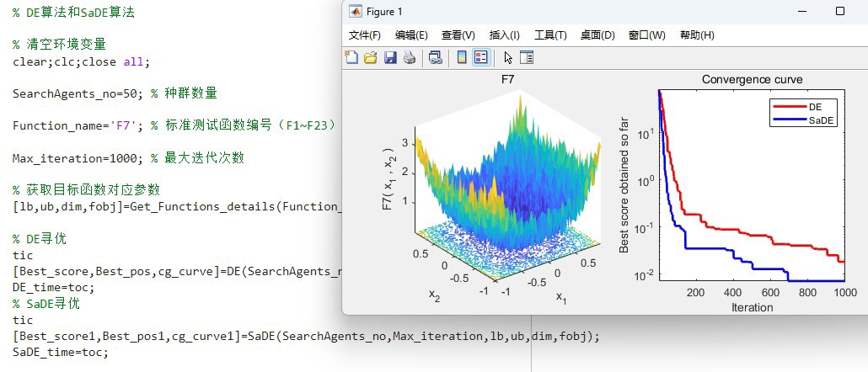Click the SaDE legend entry
868x372 pixels.
[820, 120]
